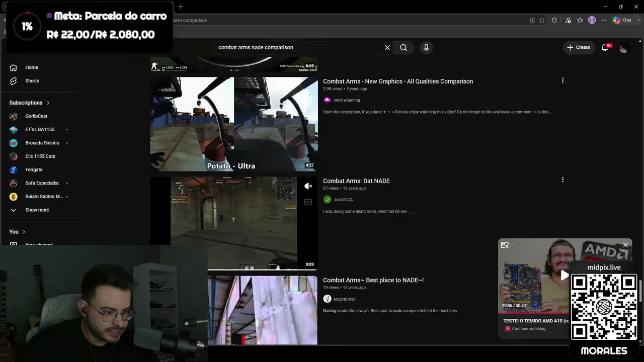Open the Potato - Ultra comparison thumbnail

click(234, 124)
